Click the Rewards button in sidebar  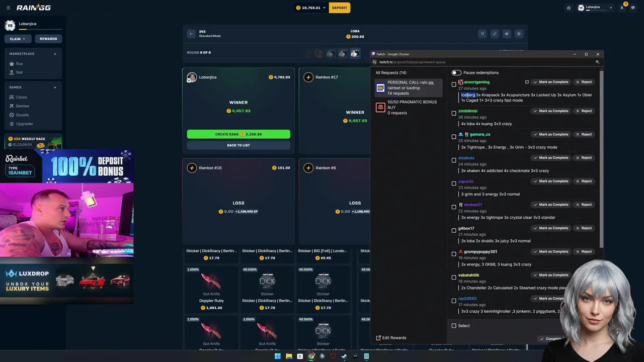pos(48,39)
